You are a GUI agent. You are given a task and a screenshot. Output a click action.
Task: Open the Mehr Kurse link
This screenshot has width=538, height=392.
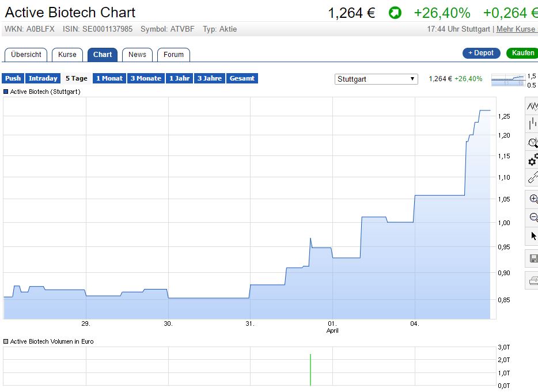(x=516, y=29)
